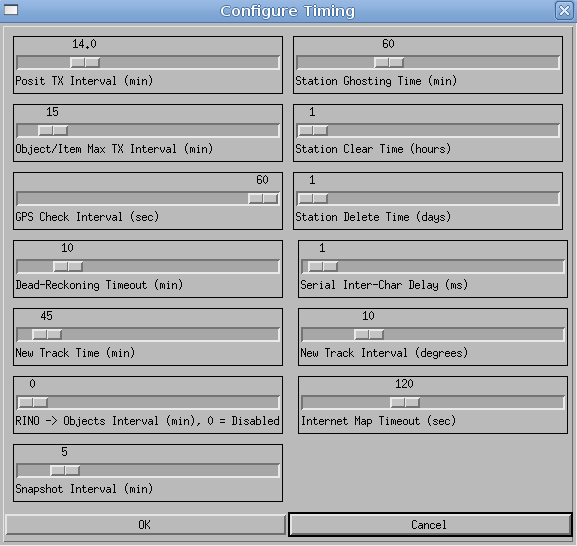This screenshot has width=577, height=546.
Task: Open the window menu icon in title bar
Action: click(11, 10)
